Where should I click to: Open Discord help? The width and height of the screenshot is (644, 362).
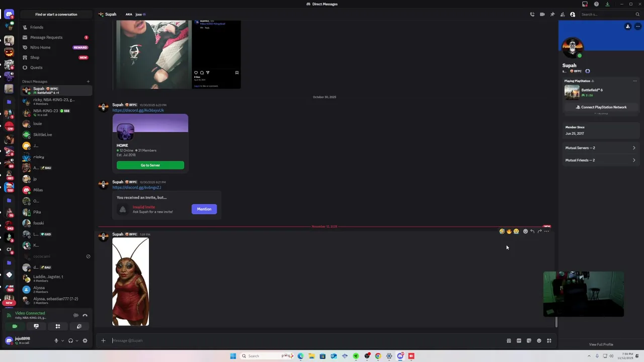(596, 4)
